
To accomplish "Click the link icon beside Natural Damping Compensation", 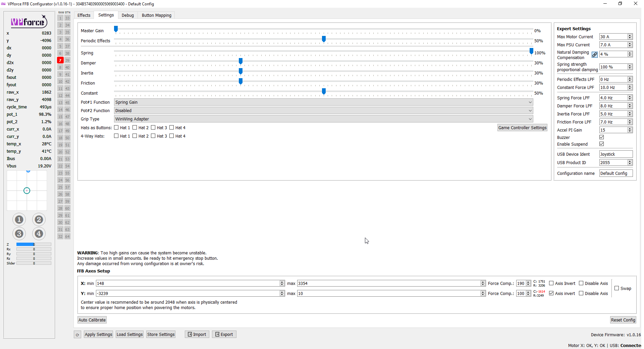I will (x=595, y=55).
